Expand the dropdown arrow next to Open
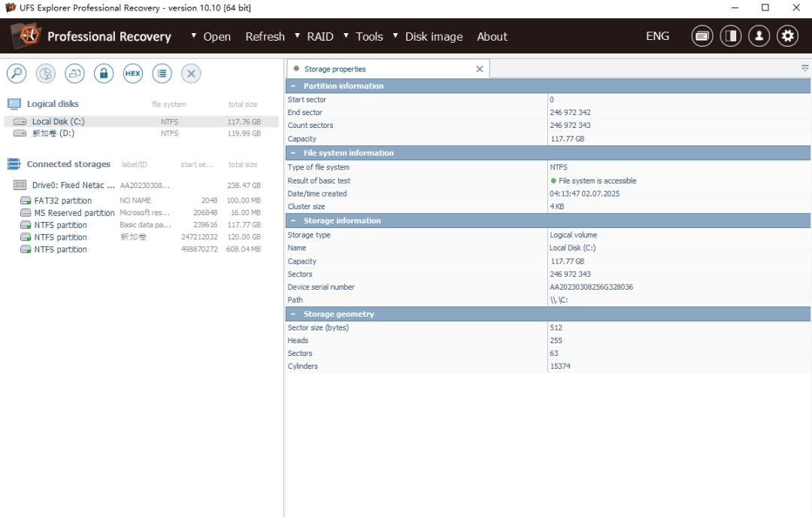This screenshot has width=812, height=517. coord(194,36)
